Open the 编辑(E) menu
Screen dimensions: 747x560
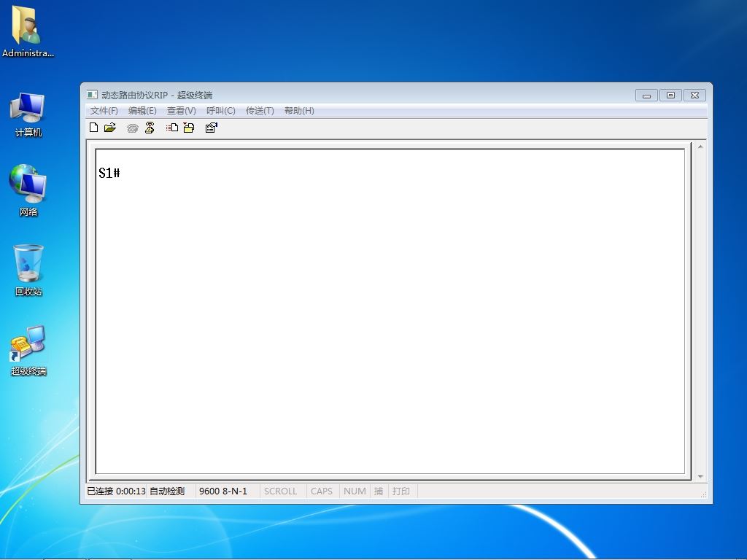(x=142, y=111)
